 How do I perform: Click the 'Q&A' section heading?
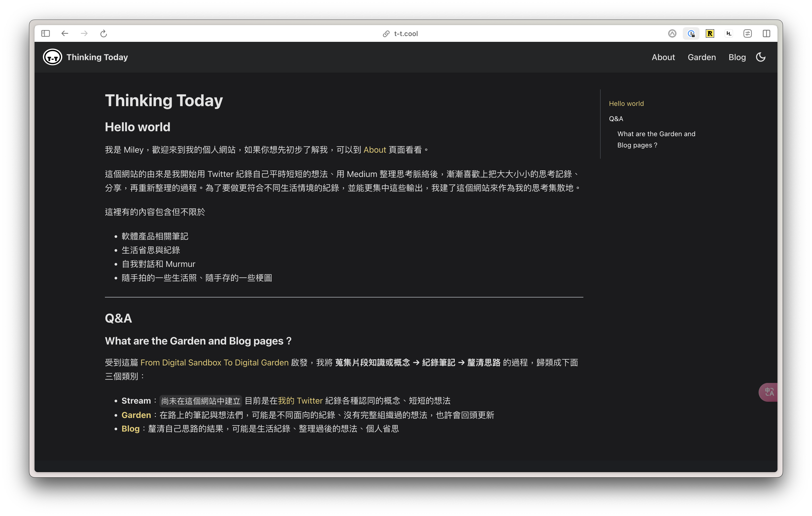(x=118, y=318)
